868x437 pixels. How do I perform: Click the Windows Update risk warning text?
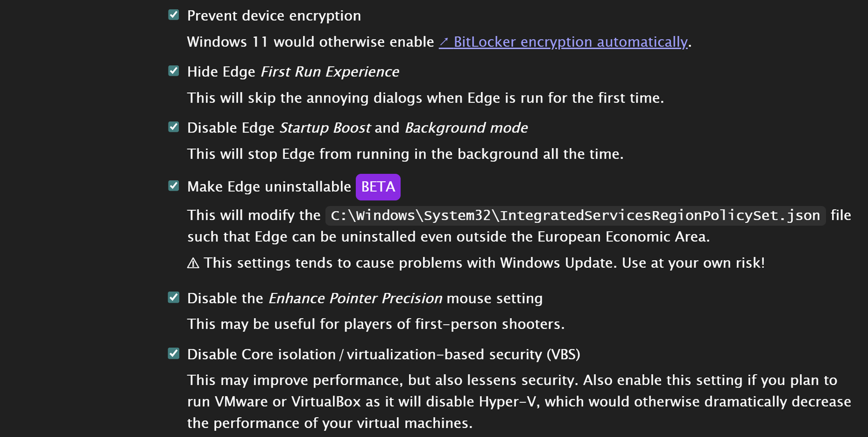[484, 263]
